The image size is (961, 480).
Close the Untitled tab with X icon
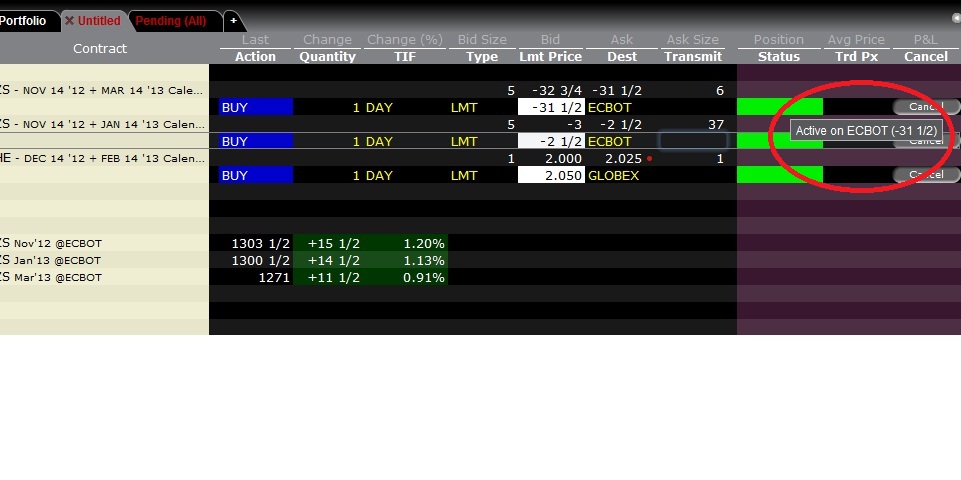(x=69, y=21)
